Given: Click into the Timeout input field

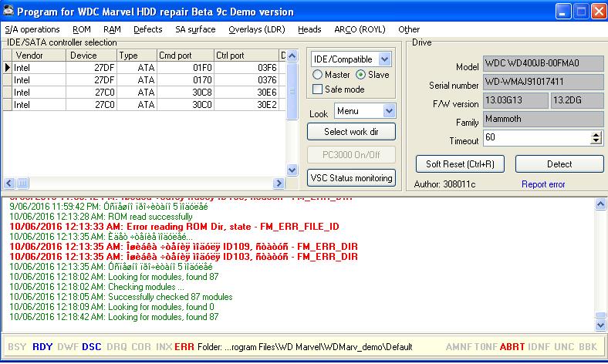Looking at the screenshot, I should tap(537, 137).
